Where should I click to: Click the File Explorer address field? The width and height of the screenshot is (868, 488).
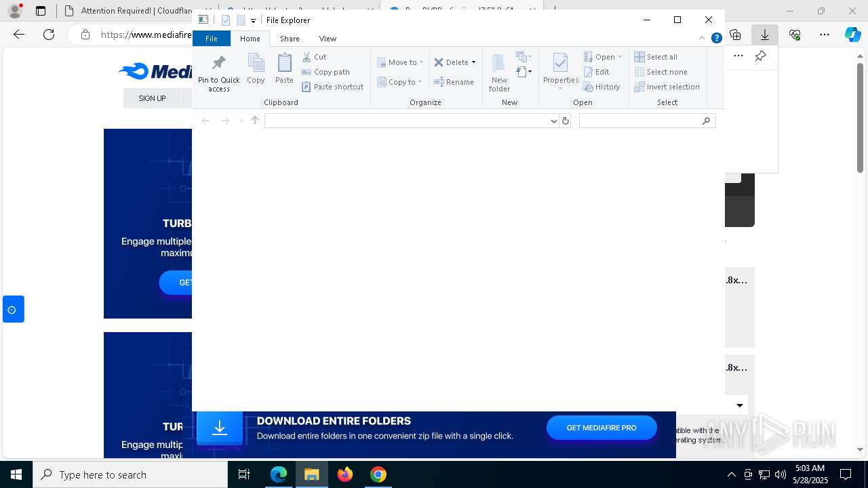(407, 121)
